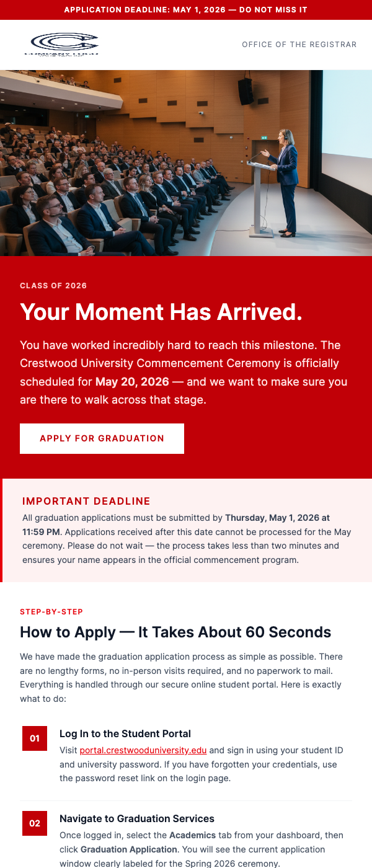Click the Your Moment Has Arrived headline
The height and width of the screenshot is (868, 372).
[x=161, y=312]
